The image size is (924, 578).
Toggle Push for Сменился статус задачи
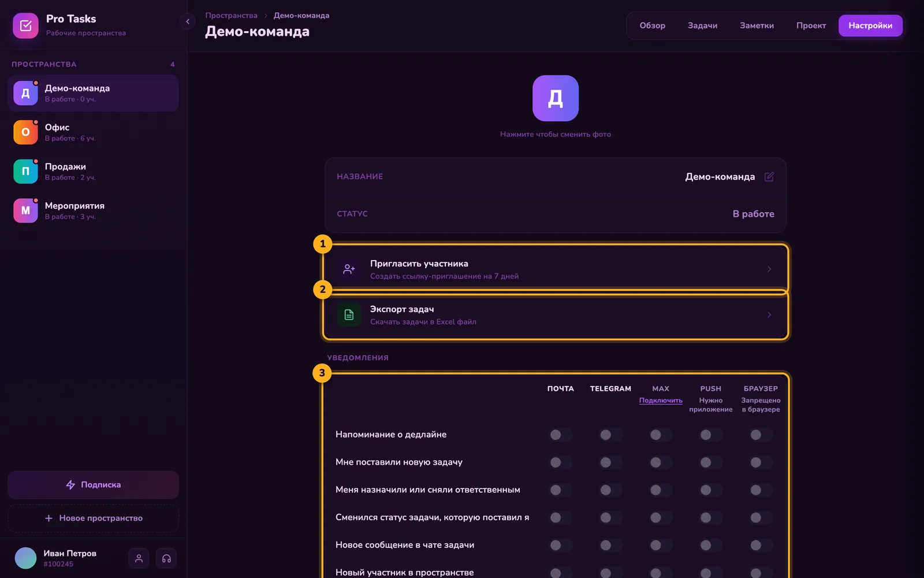[711, 518]
